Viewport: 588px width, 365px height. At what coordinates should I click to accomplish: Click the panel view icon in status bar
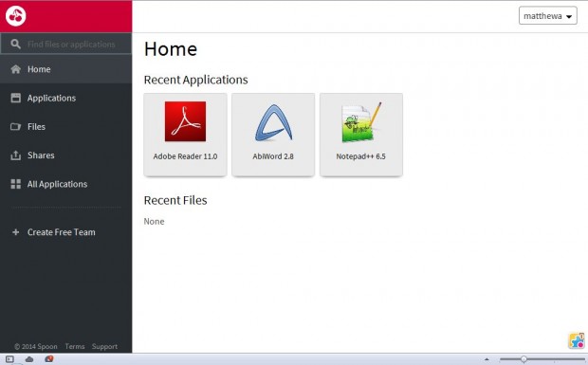coord(9,359)
